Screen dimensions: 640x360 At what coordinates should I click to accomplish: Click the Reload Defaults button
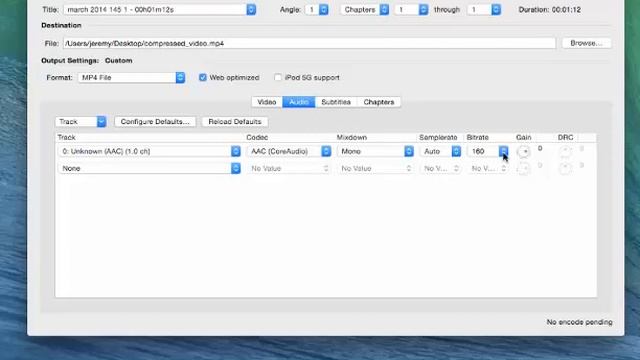[235, 122]
